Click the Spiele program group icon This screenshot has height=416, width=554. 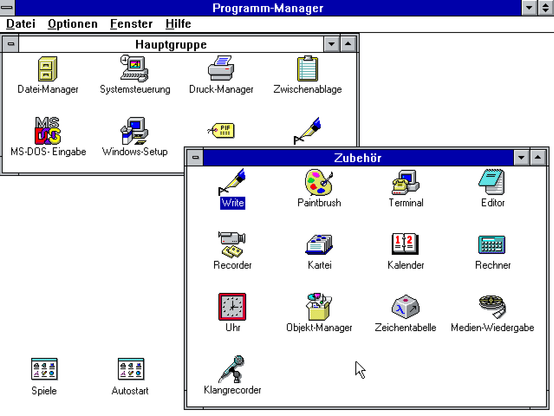coord(44,369)
